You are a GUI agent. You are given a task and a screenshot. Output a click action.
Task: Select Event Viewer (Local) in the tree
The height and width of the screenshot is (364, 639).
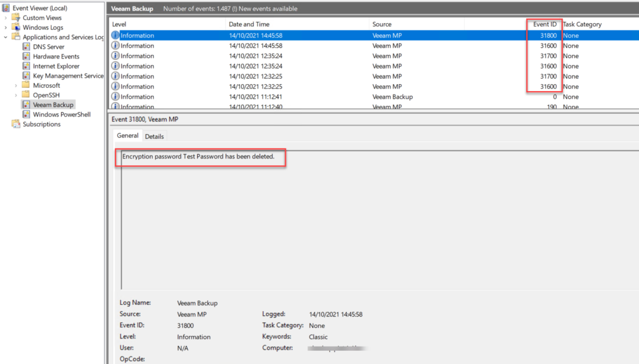[x=40, y=7]
